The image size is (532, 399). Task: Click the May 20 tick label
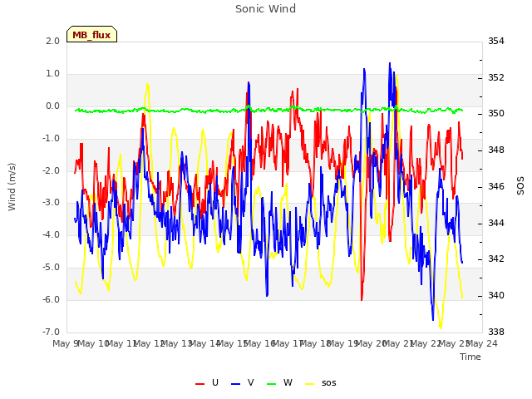click(371, 343)
